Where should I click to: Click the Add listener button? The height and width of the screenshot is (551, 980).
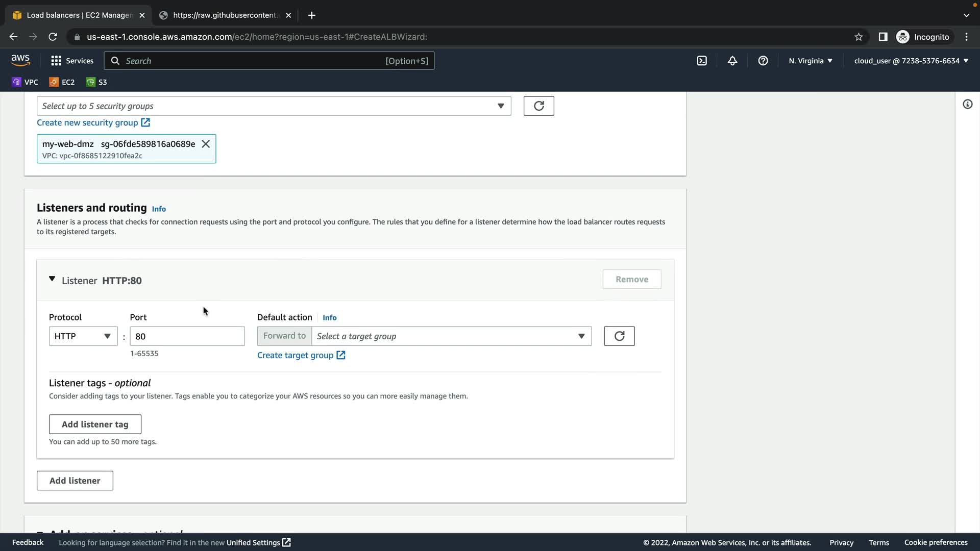click(75, 481)
